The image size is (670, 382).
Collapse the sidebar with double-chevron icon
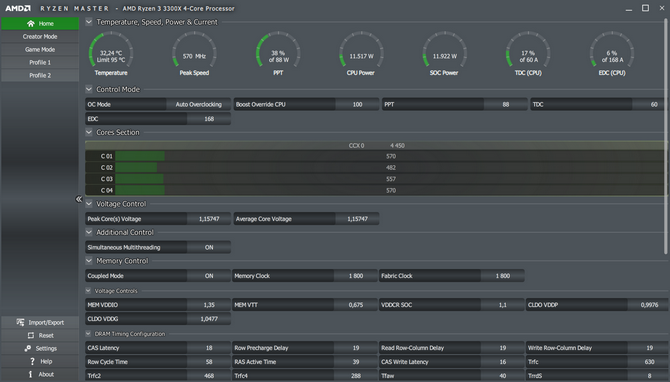[79, 199]
